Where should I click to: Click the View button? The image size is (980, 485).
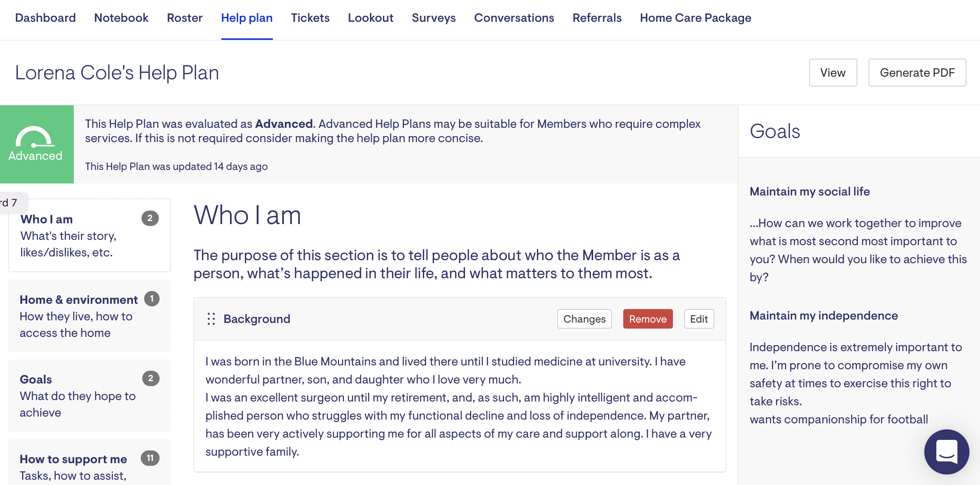click(x=832, y=73)
